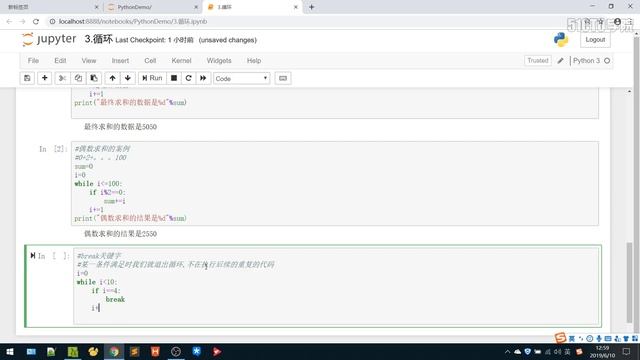640x360 pixels.
Task: Open the Widgets menu
Action: coord(219,60)
